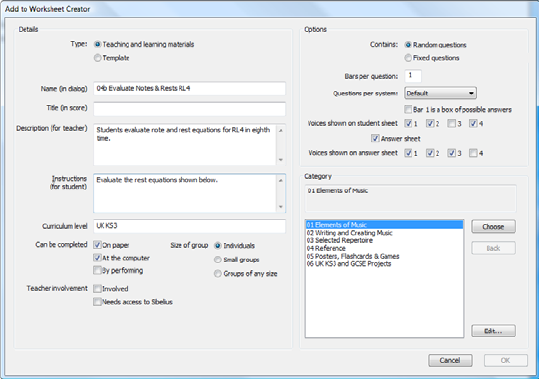Click the Bars per question field
Viewport: 539px width, 379px height.
click(413, 76)
